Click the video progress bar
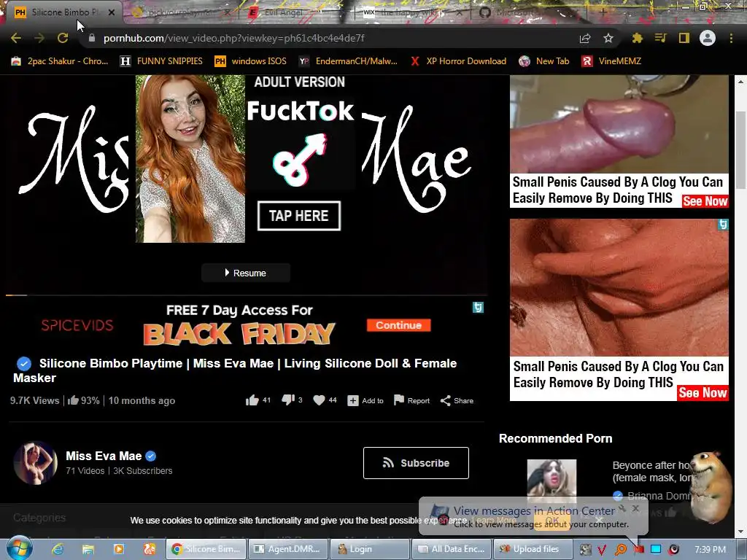The width and height of the screenshot is (747, 560). coord(247,295)
